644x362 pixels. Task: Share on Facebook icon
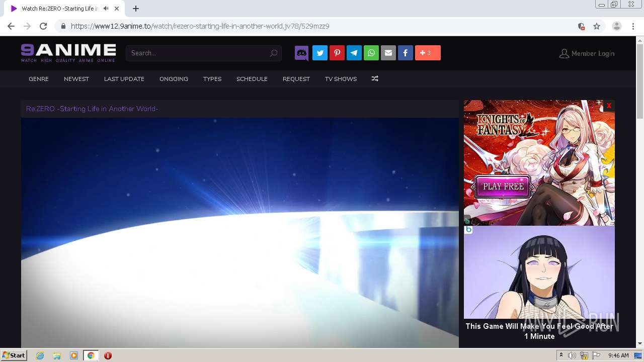406,53
